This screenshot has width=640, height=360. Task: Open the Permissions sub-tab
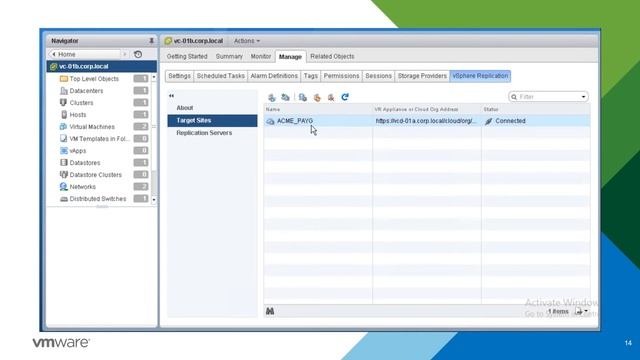[341, 76]
